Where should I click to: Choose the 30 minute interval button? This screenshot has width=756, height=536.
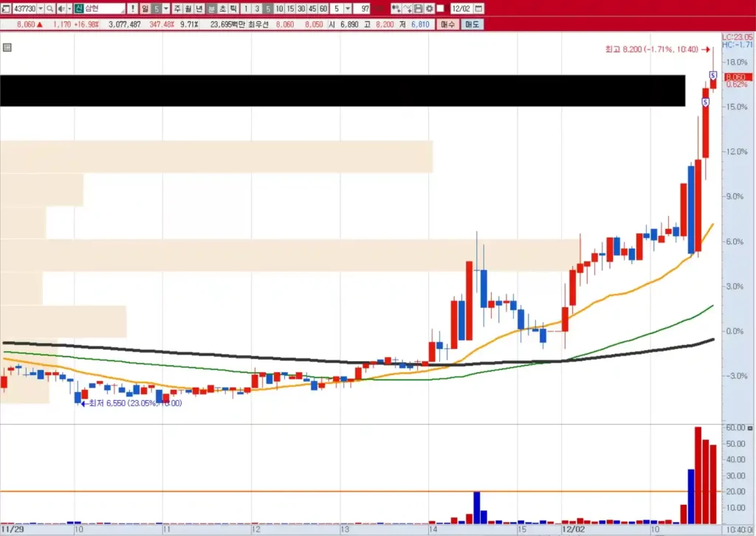pos(301,9)
